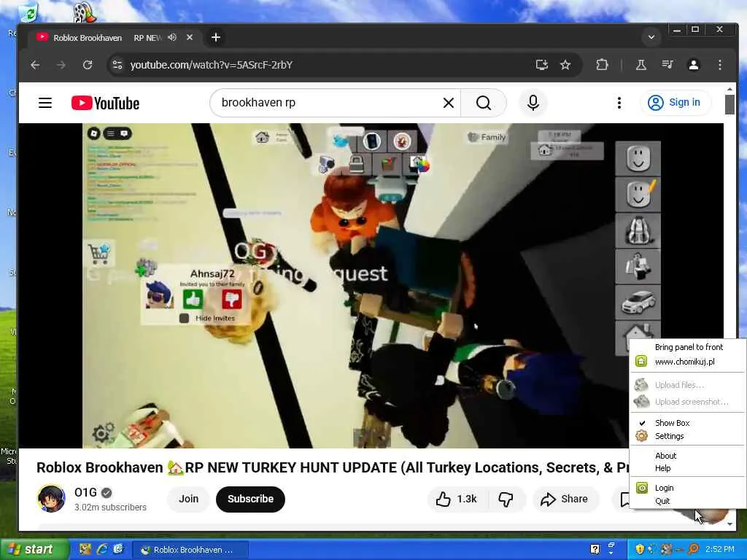Go to YouTube home via logo
Viewport: 747px width, 560px height.
(x=105, y=103)
